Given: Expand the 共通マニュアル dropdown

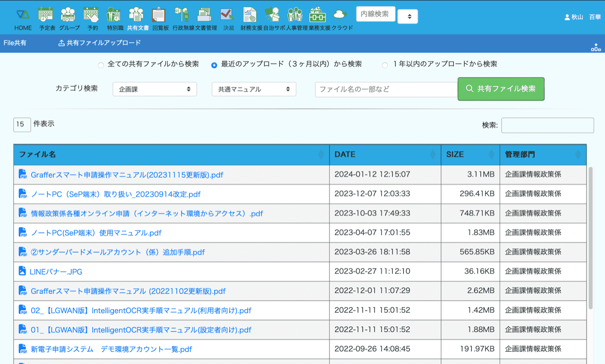Looking at the screenshot, I should pyautogui.click(x=254, y=89).
